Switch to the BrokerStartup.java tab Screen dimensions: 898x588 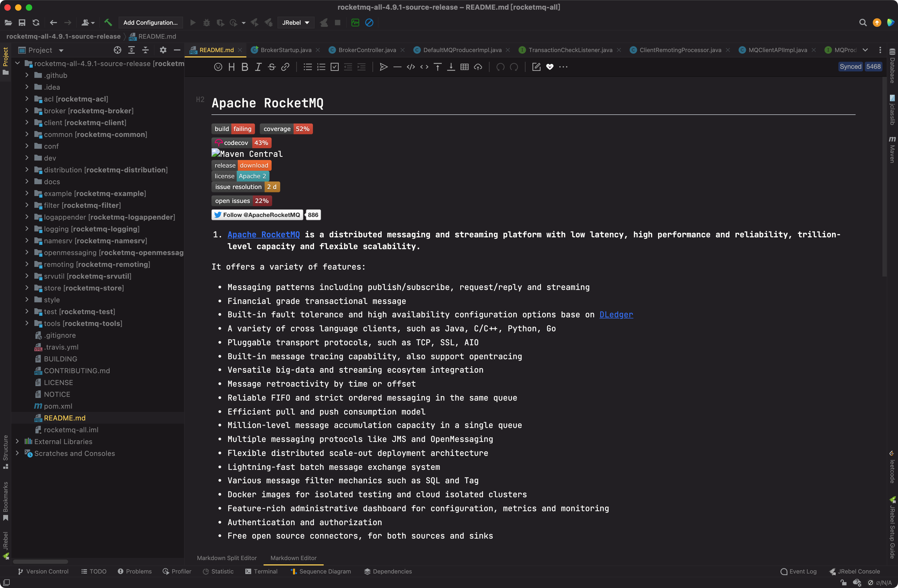(286, 50)
